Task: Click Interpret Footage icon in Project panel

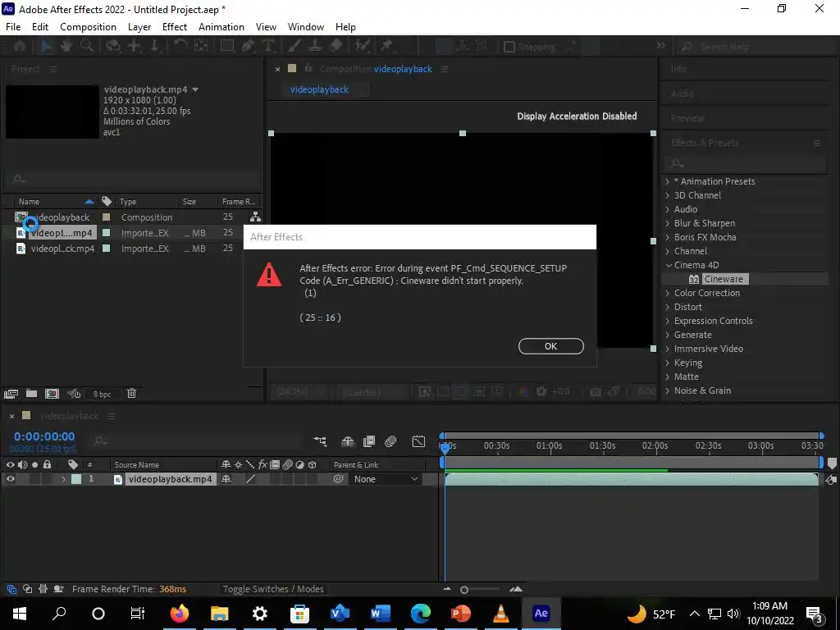Action: [x=11, y=394]
